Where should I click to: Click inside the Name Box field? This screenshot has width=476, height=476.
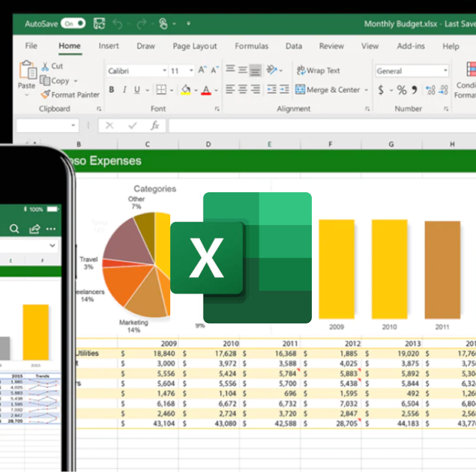click(x=48, y=125)
